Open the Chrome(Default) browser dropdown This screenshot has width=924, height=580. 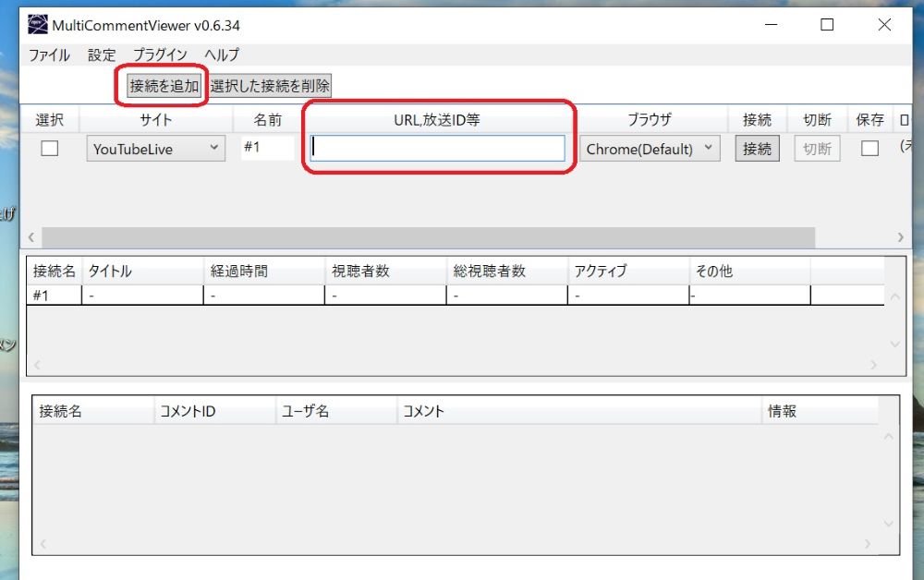click(650, 149)
